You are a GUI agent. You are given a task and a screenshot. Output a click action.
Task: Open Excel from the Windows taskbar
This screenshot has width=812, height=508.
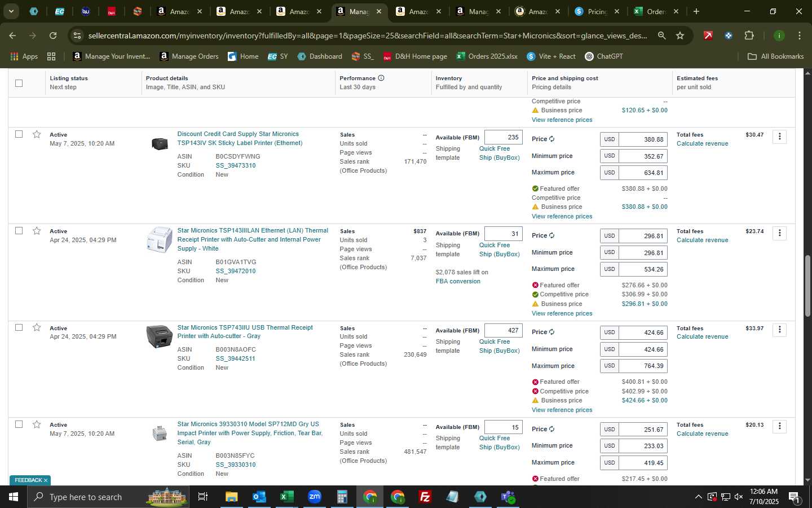click(286, 497)
